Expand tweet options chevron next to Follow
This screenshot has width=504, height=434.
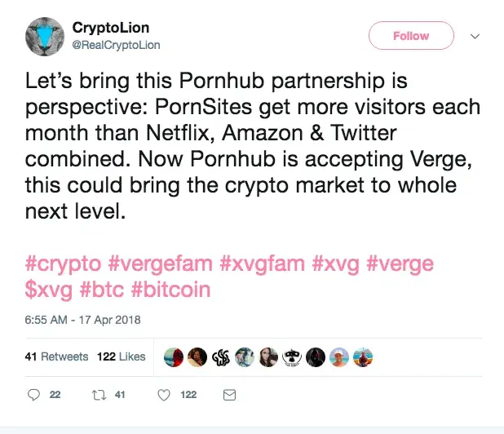tap(475, 36)
